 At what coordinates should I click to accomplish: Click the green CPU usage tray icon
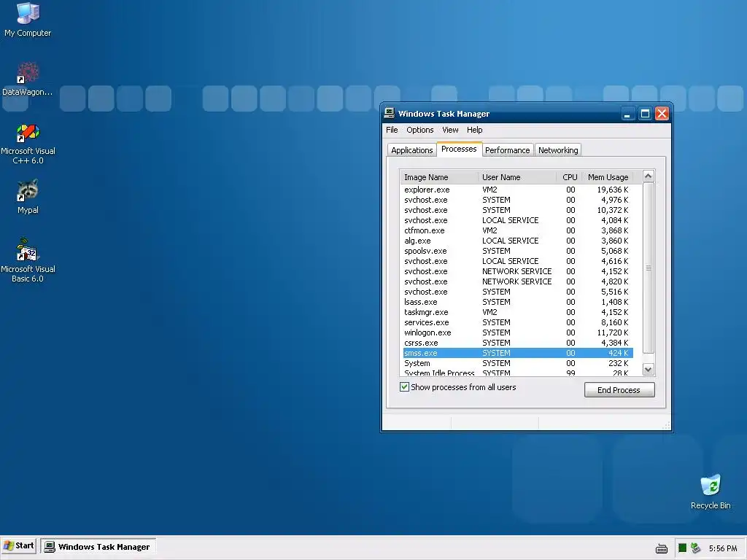tap(682, 548)
